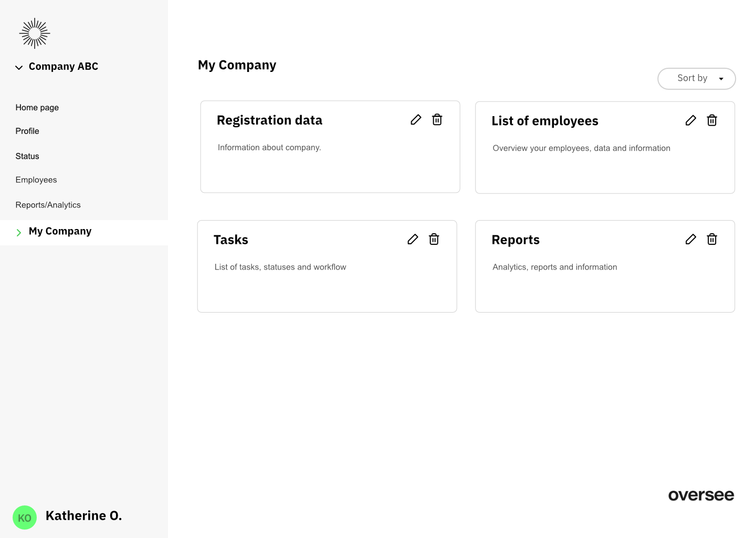Click 'Overview your employees, data and information'

pyautogui.click(x=581, y=148)
